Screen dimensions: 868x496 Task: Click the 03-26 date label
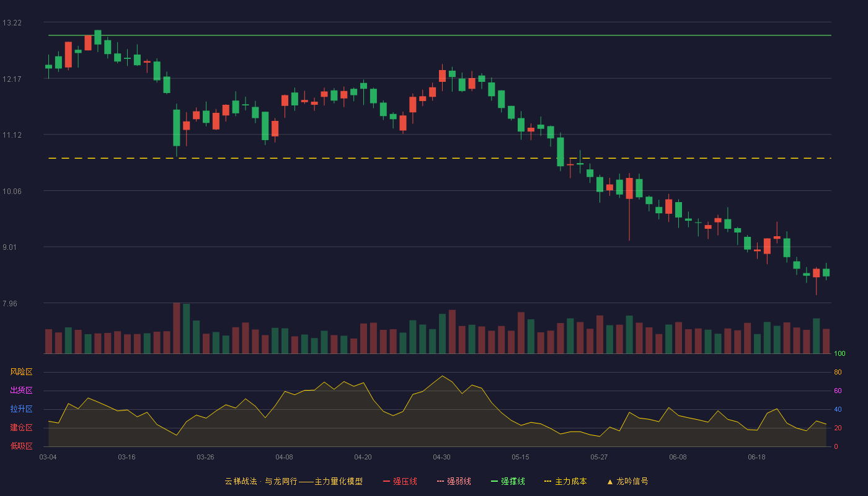click(x=205, y=457)
